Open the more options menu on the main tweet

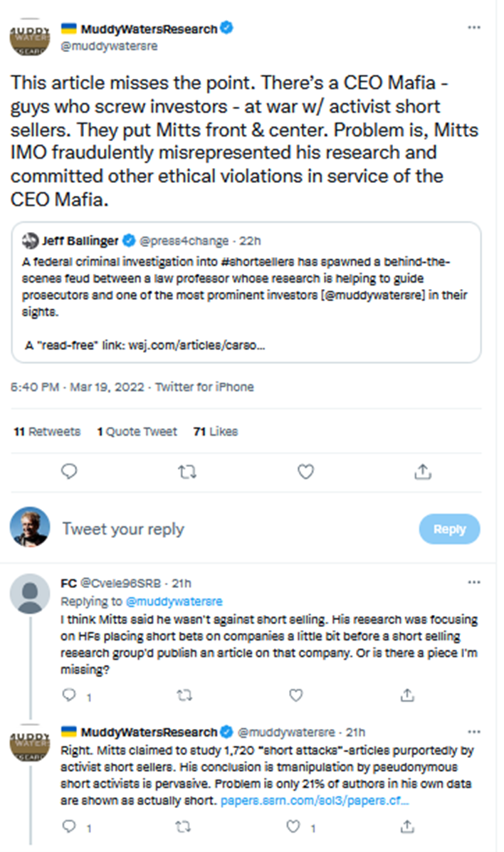tap(473, 28)
